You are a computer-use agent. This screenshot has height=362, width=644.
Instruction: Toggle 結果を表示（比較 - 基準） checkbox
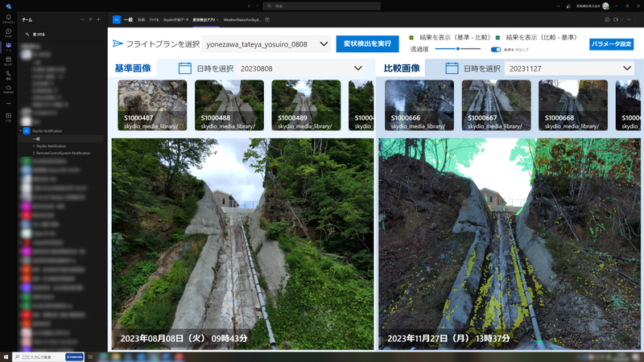(x=498, y=38)
